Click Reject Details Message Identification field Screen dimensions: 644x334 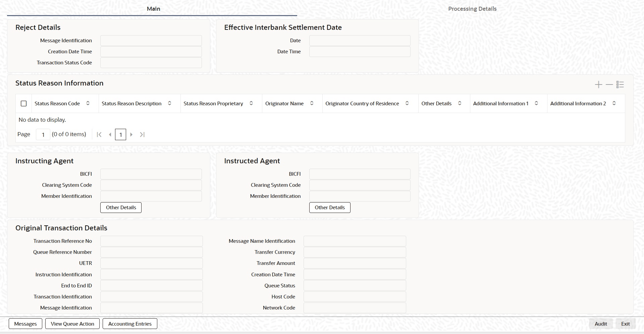151,41
